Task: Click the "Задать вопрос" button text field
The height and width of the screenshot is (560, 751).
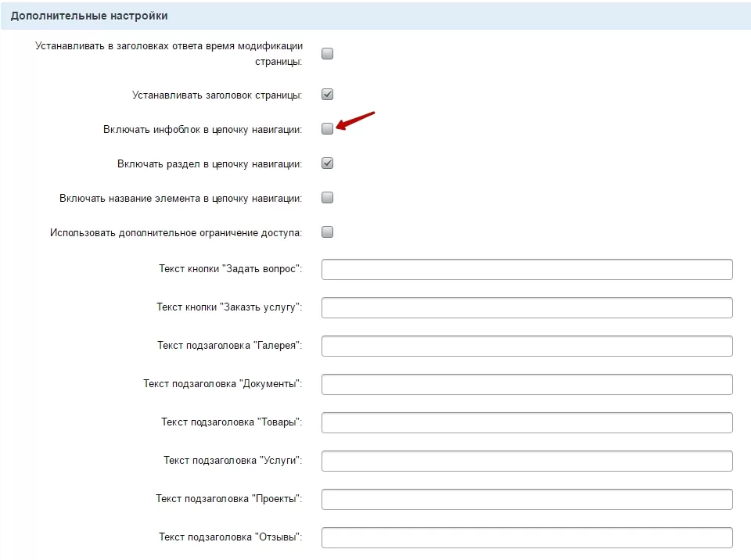Action: point(526,269)
